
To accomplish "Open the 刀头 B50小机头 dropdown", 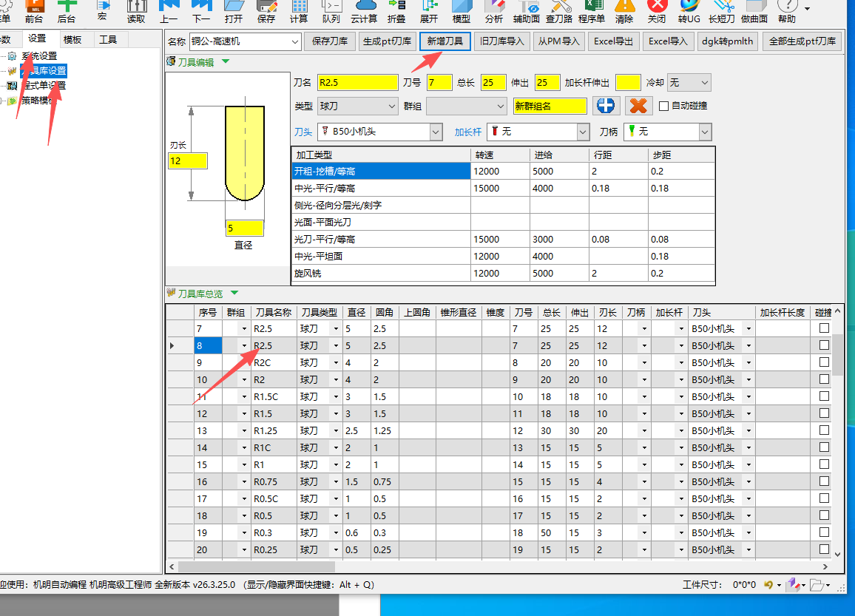I will coord(436,132).
